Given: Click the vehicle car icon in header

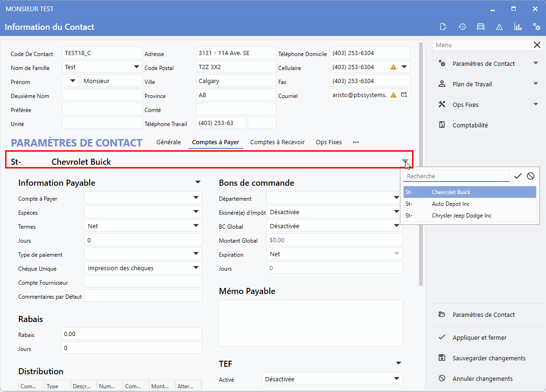Looking at the screenshot, I should [x=481, y=27].
